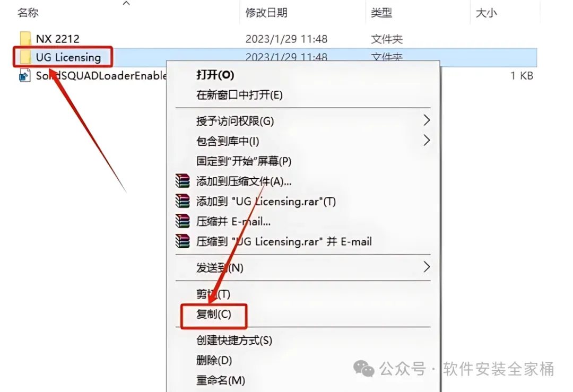
Task: Select 在新窗口中打开(E) menu entry
Action: point(239,95)
